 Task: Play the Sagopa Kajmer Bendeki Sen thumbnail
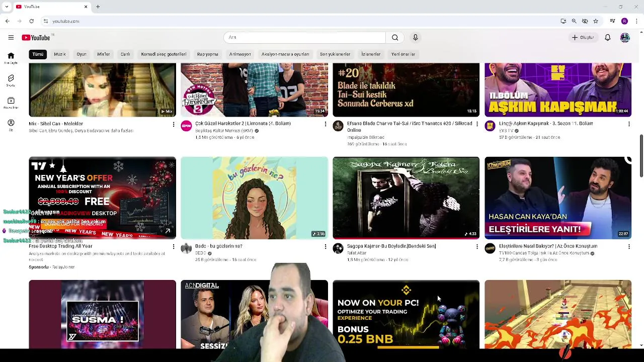[406, 198]
